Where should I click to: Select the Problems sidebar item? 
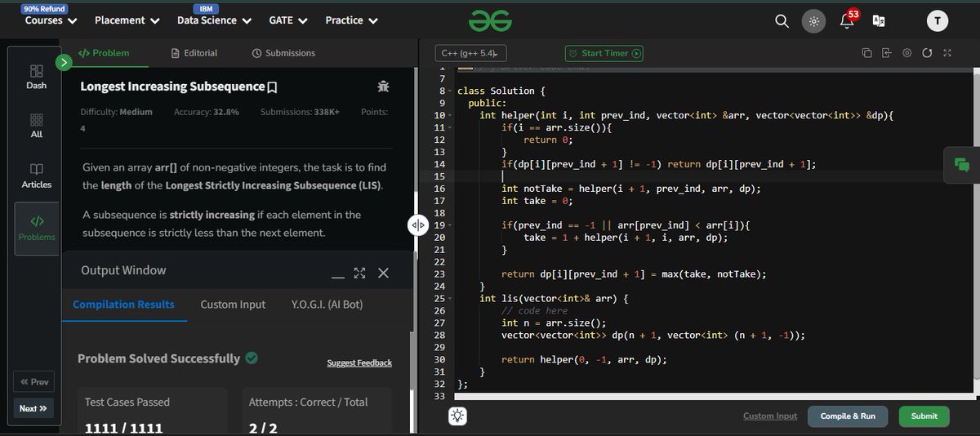tap(37, 229)
